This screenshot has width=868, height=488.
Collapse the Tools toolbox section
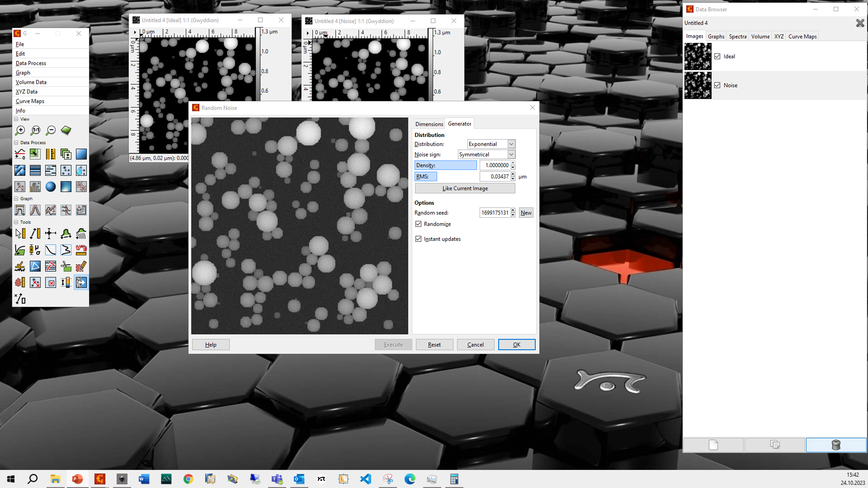(16, 222)
